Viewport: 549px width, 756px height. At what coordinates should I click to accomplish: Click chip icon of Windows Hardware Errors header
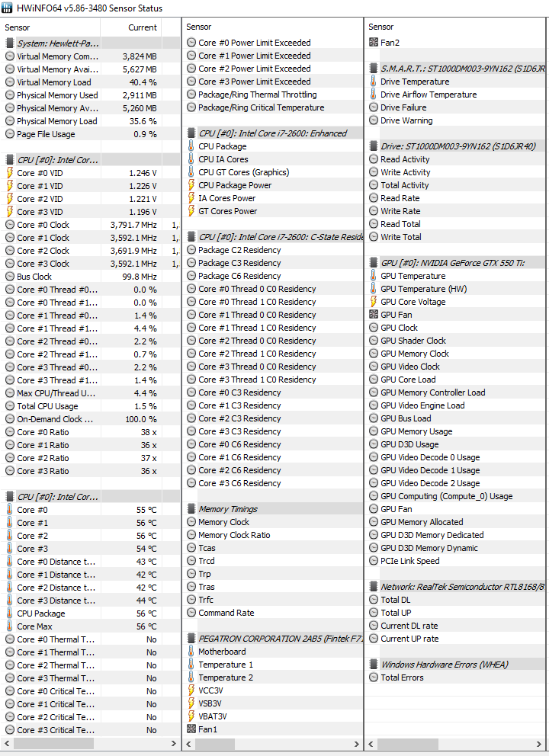tap(374, 665)
